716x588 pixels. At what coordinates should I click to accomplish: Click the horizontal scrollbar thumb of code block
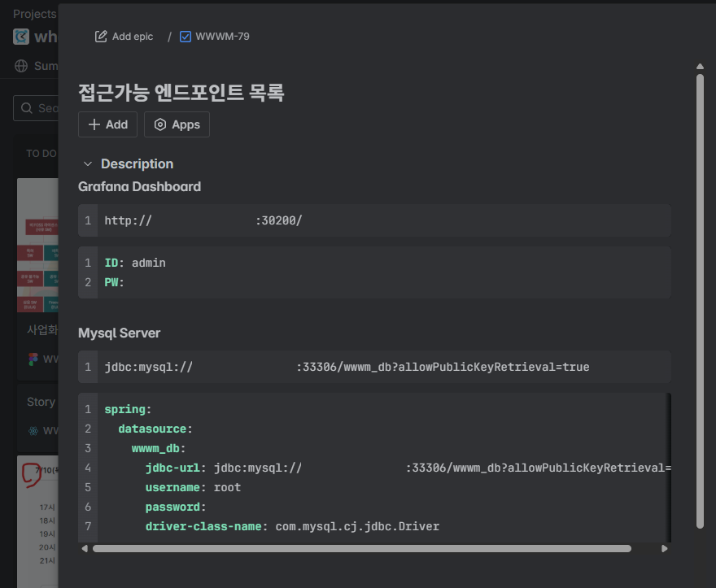click(x=362, y=549)
